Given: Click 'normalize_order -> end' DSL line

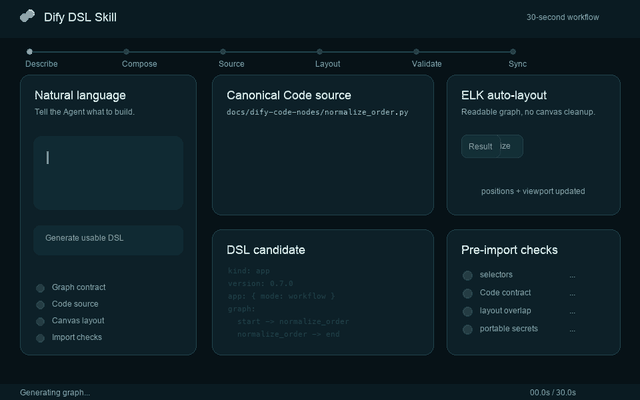Looking at the screenshot, I should click(x=288, y=334).
